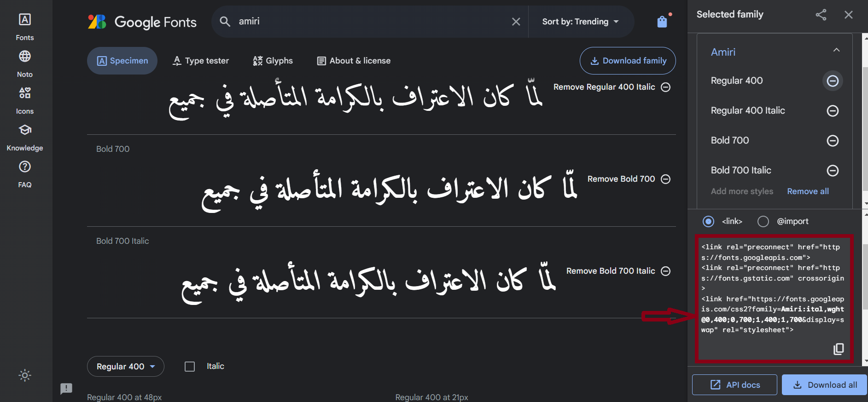This screenshot has width=868, height=402.
Task: Click the Selected family heading
Action: tap(730, 14)
